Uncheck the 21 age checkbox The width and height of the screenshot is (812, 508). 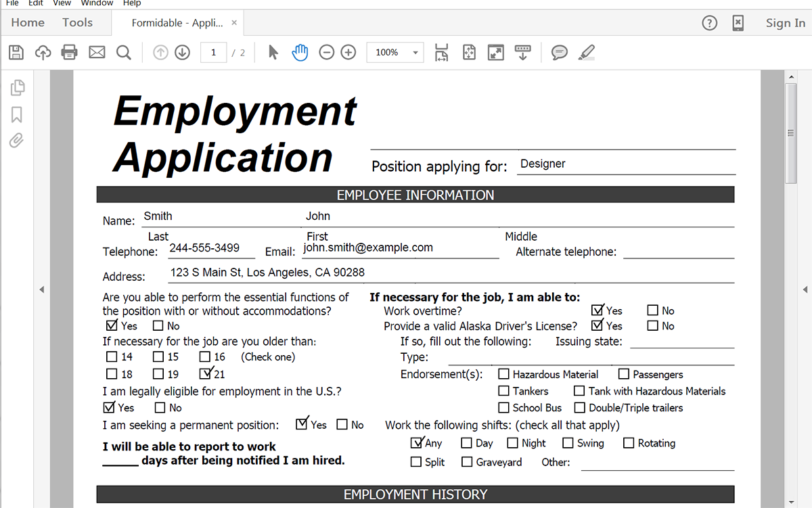coord(206,373)
